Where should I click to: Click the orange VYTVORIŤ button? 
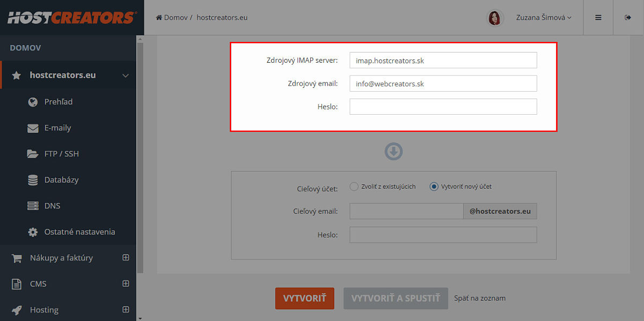(x=305, y=298)
